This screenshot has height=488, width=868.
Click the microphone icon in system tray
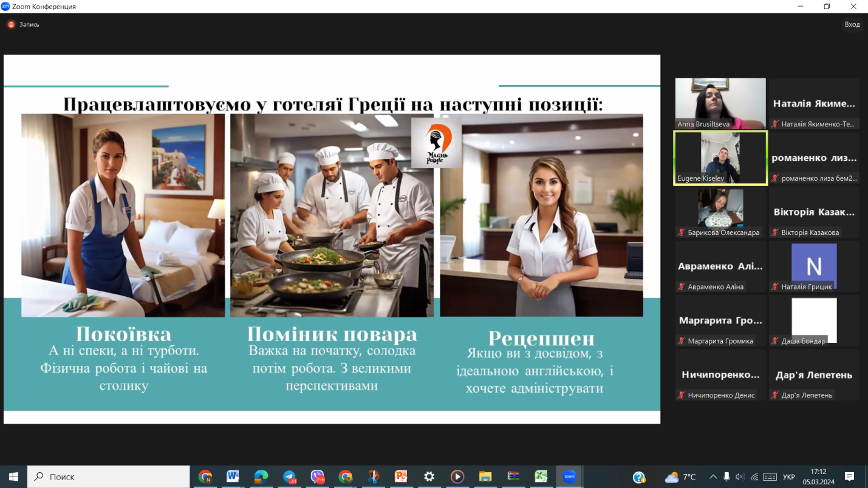pyautogui.click(x=726, y=477)
